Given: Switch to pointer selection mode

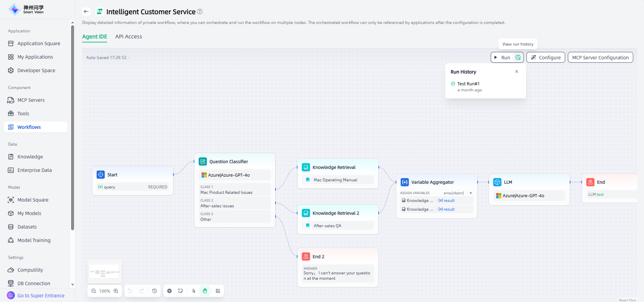Looking at the screenshot, I should (x=194, y=291).
